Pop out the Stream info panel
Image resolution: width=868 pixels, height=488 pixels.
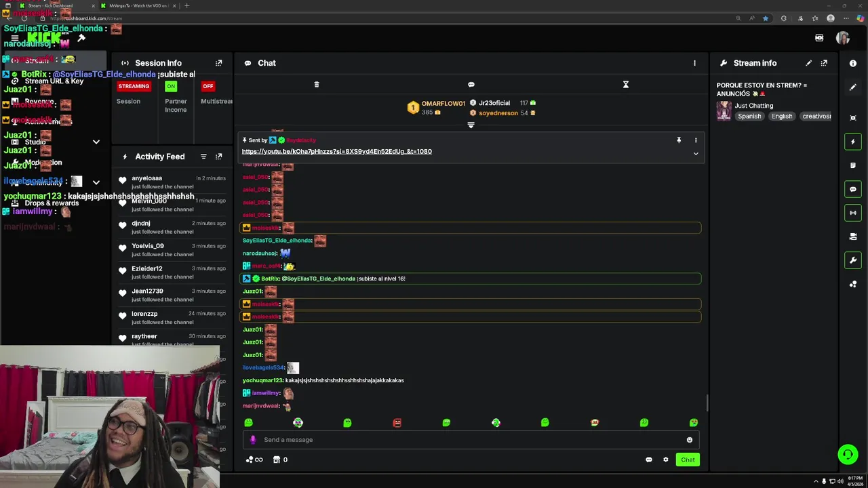tap(824, 63)
